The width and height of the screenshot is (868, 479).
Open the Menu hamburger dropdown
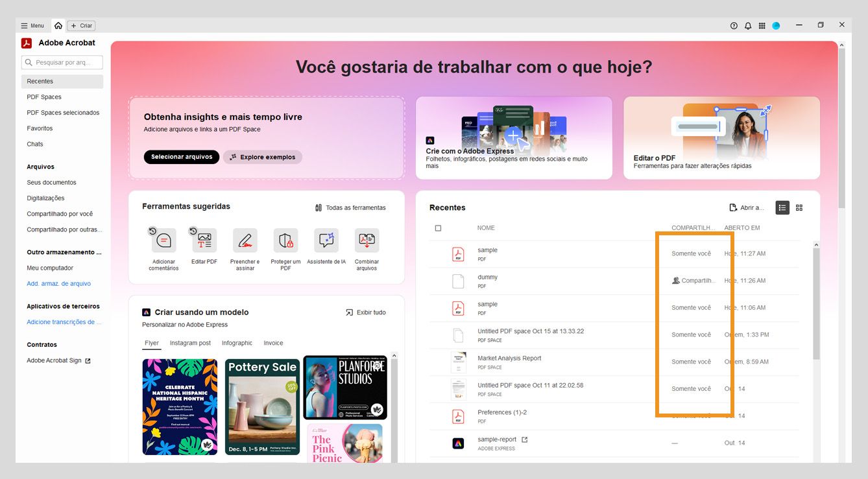tap(32, 25)
